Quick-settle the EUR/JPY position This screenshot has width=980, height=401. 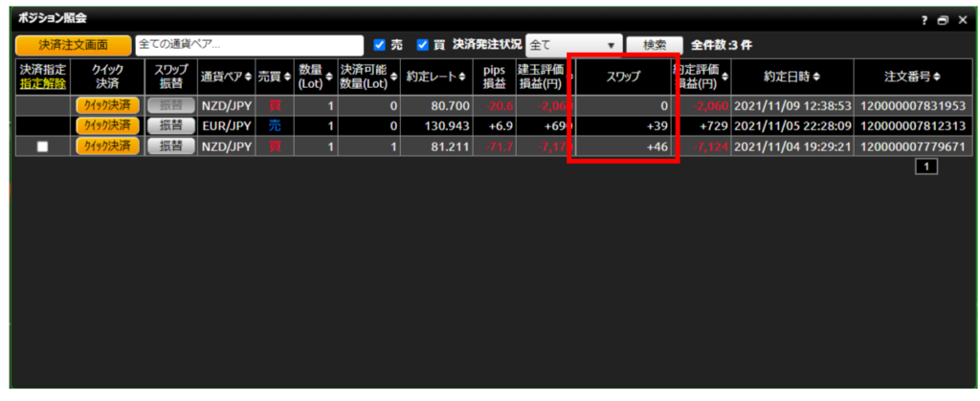[x=107, y=125]
